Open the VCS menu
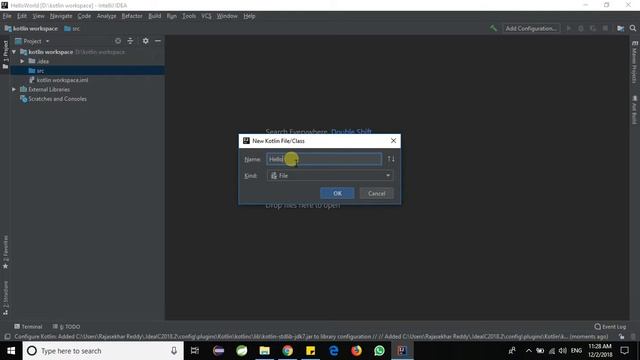 (206, 16)
